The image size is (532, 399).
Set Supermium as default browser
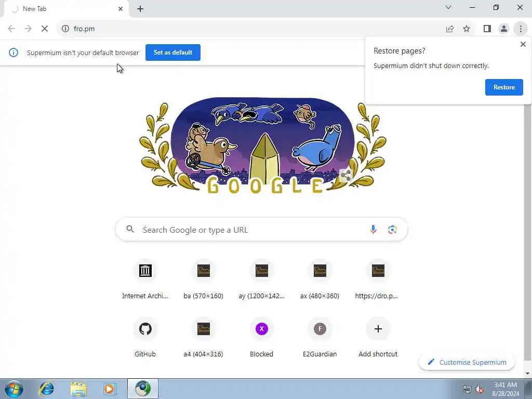[172, 52]
